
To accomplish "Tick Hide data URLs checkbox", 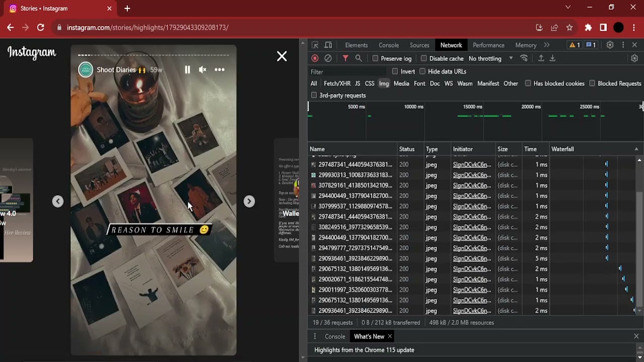I will coord(423,71).
